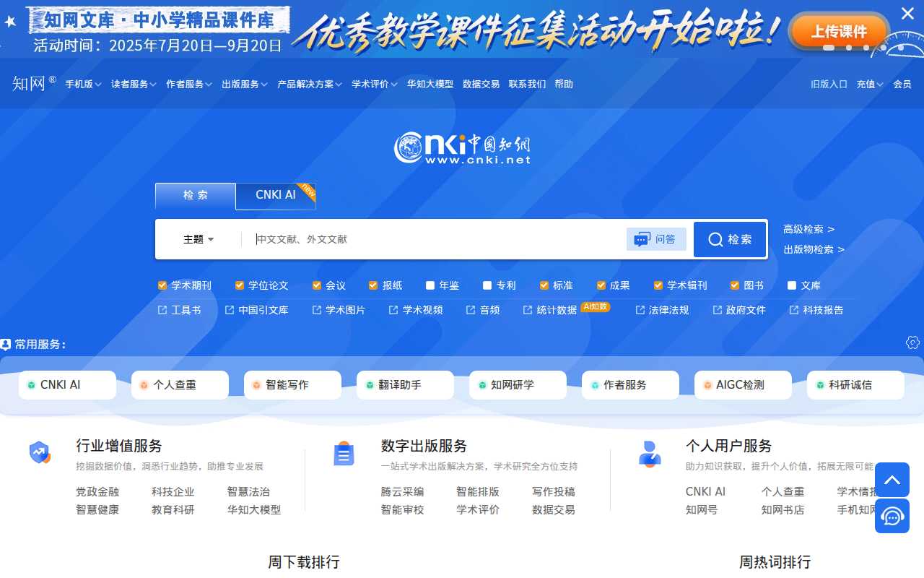Expand the 作者服务 dropdown menu
Screen dimensions: 924x578
pos(189,84)
